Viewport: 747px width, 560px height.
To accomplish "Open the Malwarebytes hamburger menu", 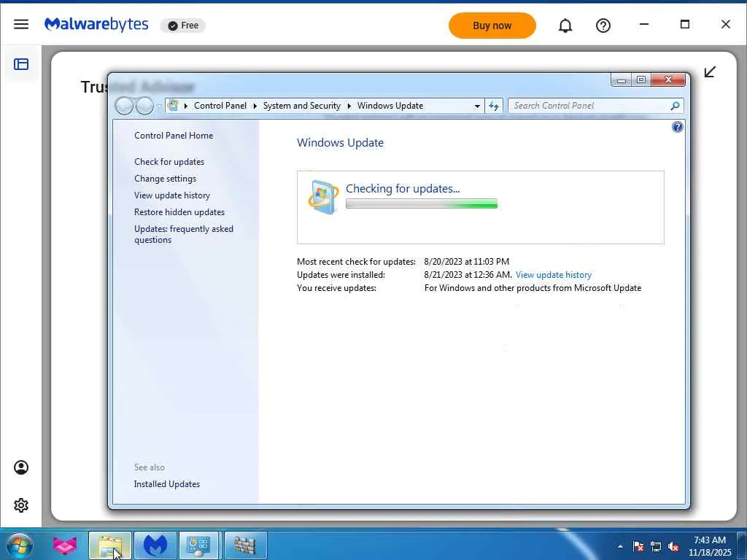I will pos(21,24).
